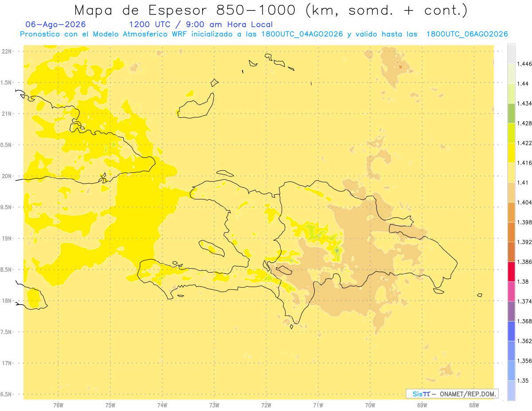The image size is (532, 411).
Task: Click the time text '1200 UTC / 9:00 am Hora Local'
Action: (x=201, y=25)
